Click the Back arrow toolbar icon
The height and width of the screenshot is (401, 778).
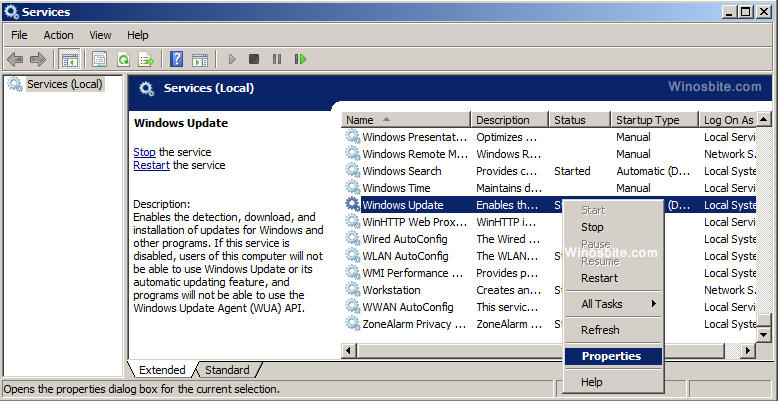pos(15,60)
